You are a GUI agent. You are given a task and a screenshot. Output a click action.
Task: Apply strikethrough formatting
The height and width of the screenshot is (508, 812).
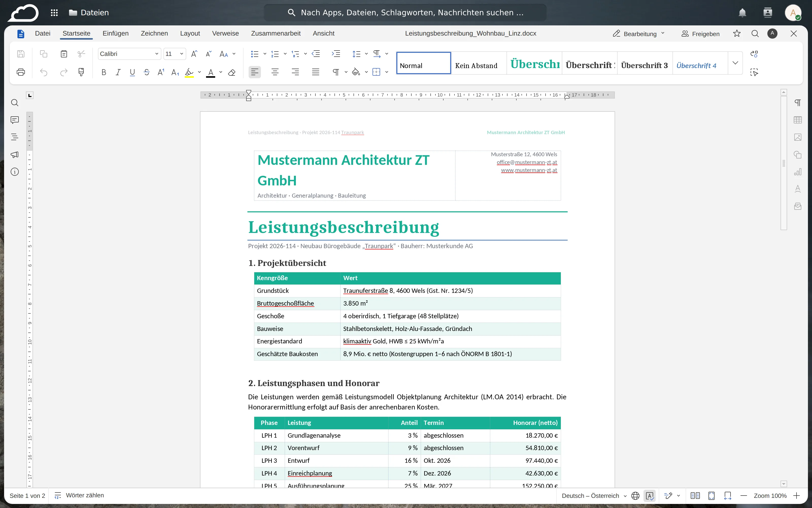coord(147,72)
